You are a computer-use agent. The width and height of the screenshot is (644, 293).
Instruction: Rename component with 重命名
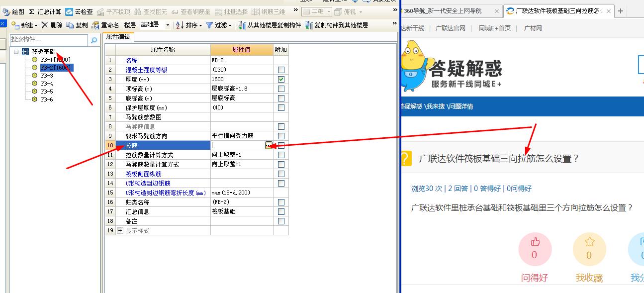click(105, 25)
